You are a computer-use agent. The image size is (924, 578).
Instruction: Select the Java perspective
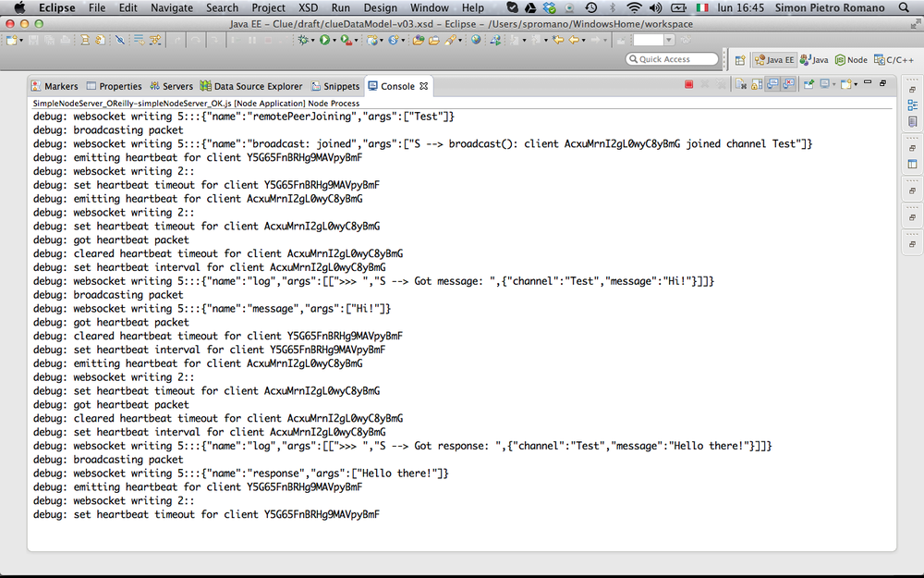coord(813,59)
